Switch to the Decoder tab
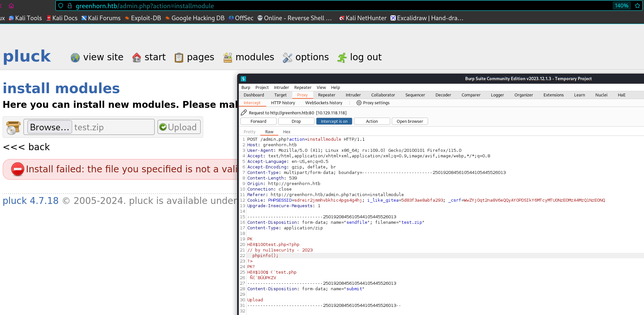 tap(443, 95)
